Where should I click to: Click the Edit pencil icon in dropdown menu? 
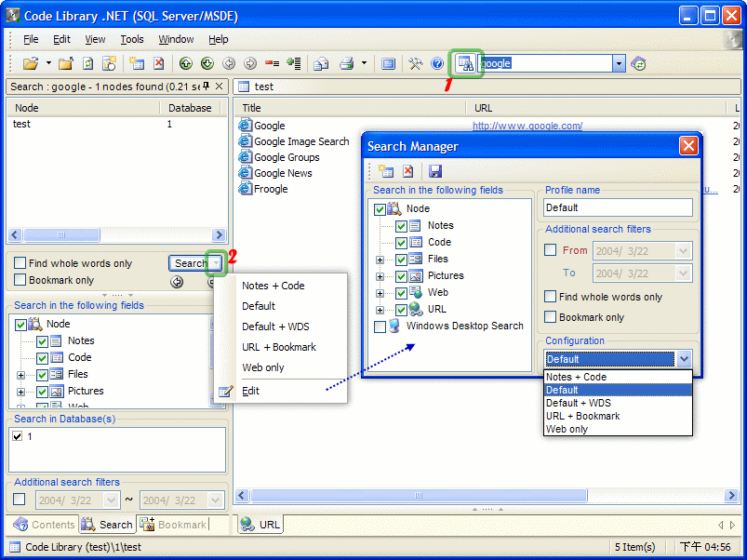tap(226, 391)
